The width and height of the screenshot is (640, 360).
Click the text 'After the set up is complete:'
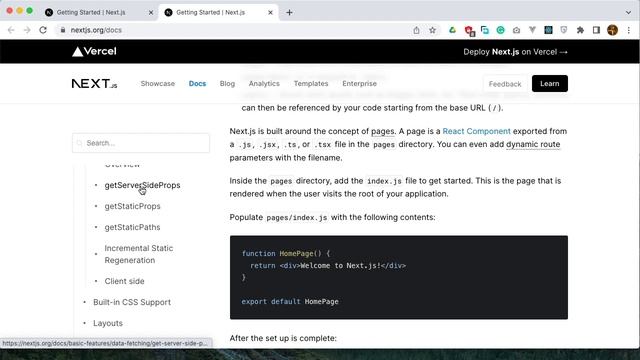pyautogui.click(x=283, y=338)
